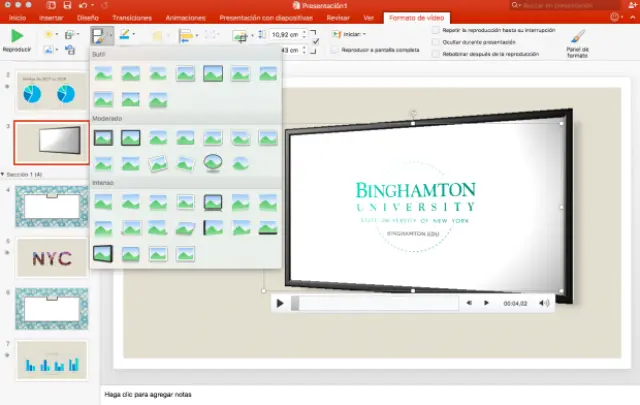Check Ocultar durante presentación
This screenshot has height=405, width=640.
pos(435,43)
